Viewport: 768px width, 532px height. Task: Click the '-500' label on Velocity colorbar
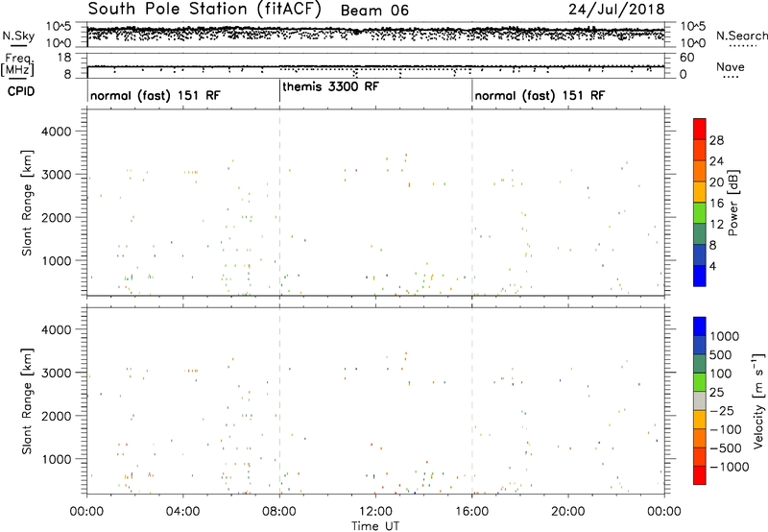(726, 448)
